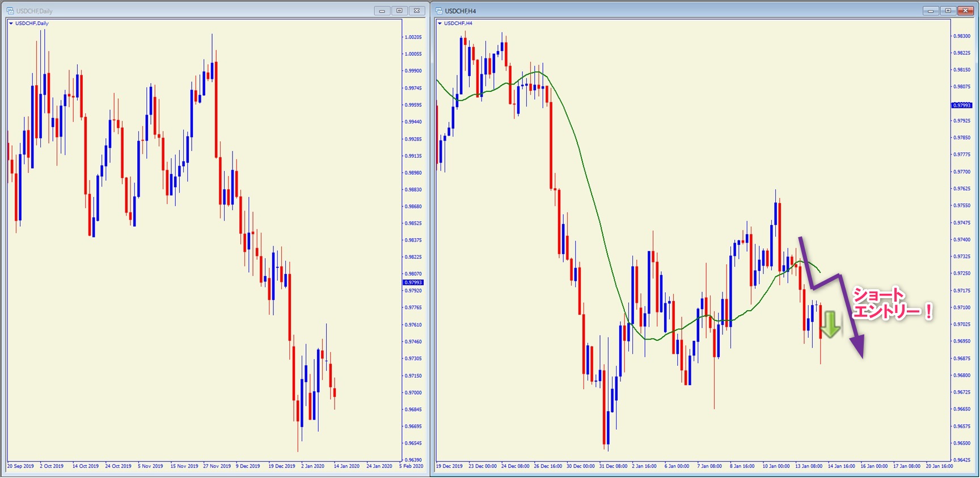
Task: Click the 0.98980 price label
Action: tap(413, 173)
